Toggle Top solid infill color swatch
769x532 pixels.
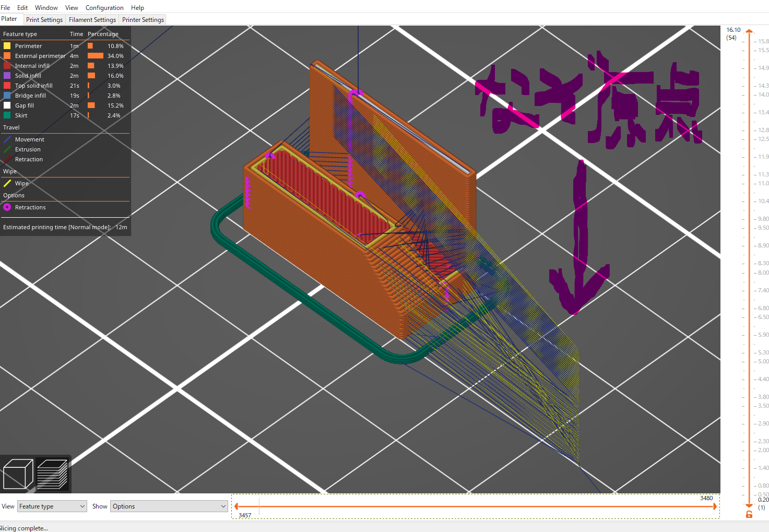[7, 86]
